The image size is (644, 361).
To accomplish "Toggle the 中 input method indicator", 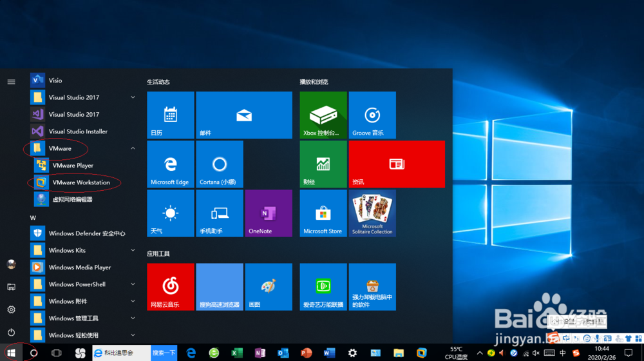I will (563, 353).
